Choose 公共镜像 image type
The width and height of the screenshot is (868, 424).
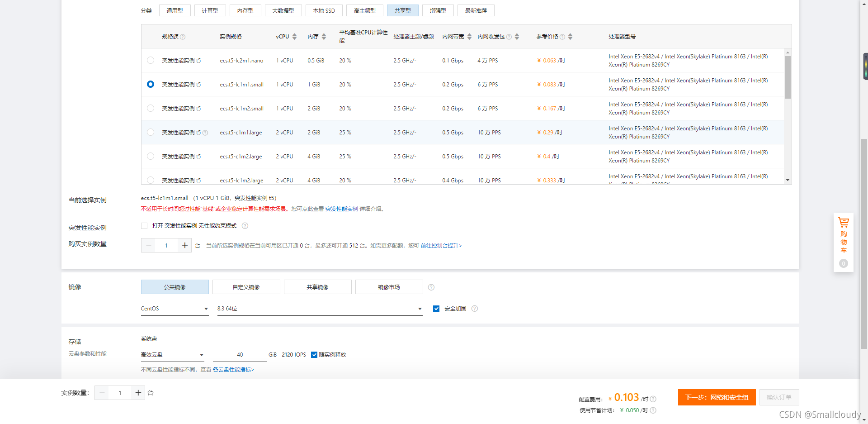[x=175, y=287]
